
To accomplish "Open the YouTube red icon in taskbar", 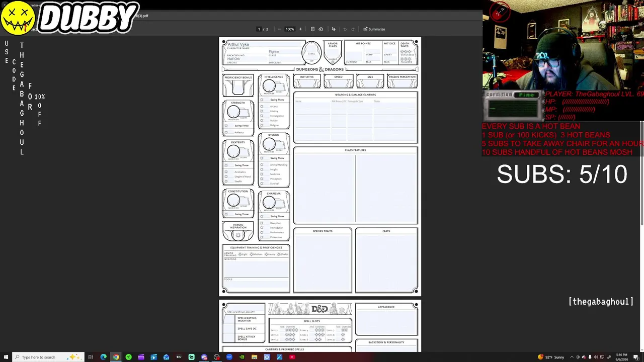I will tap(292, 357).
